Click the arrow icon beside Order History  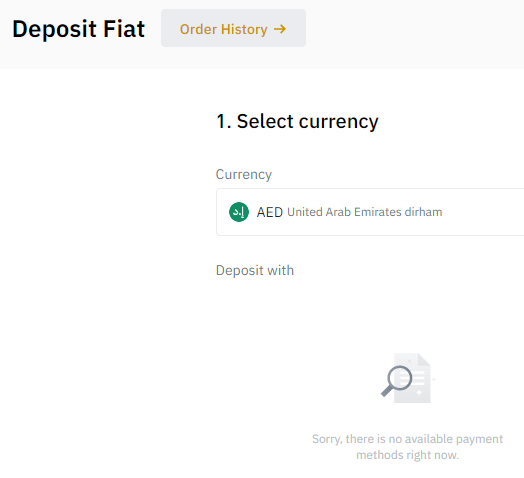point(280,29)
